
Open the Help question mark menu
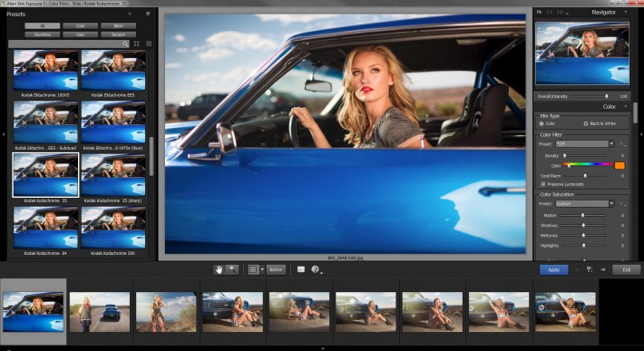[x=316, y=269]
